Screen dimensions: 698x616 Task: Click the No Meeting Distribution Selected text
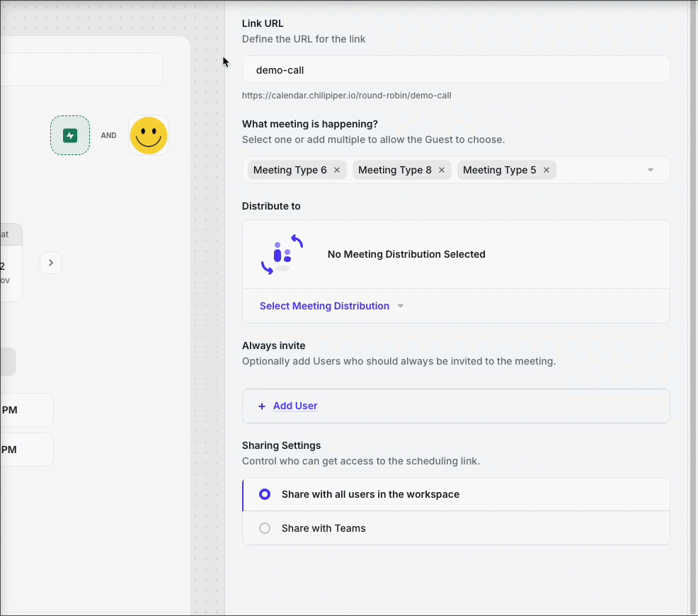[x=406, y=254]
